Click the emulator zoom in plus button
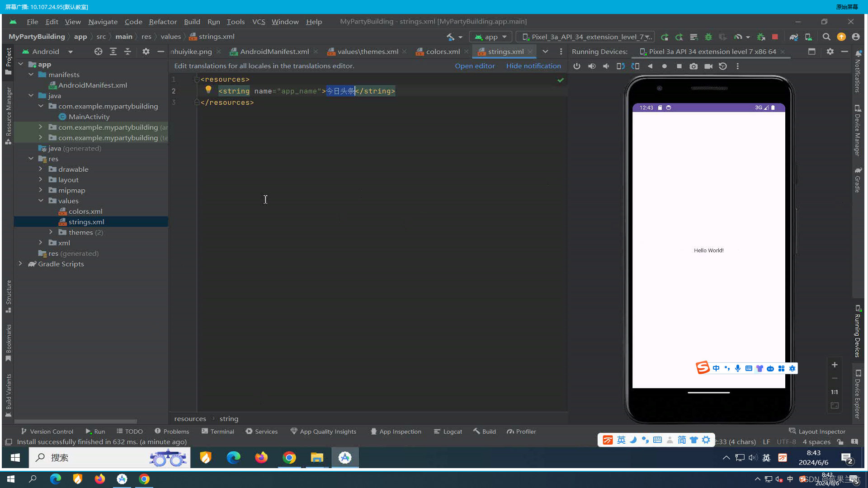This screenshot has width=868, height=488. [835, 365]
